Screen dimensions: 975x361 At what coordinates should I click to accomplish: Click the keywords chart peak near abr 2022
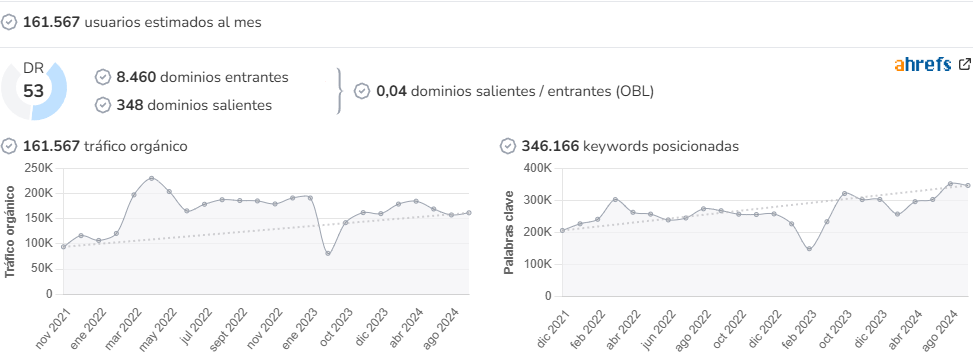[x=615, y=199]
